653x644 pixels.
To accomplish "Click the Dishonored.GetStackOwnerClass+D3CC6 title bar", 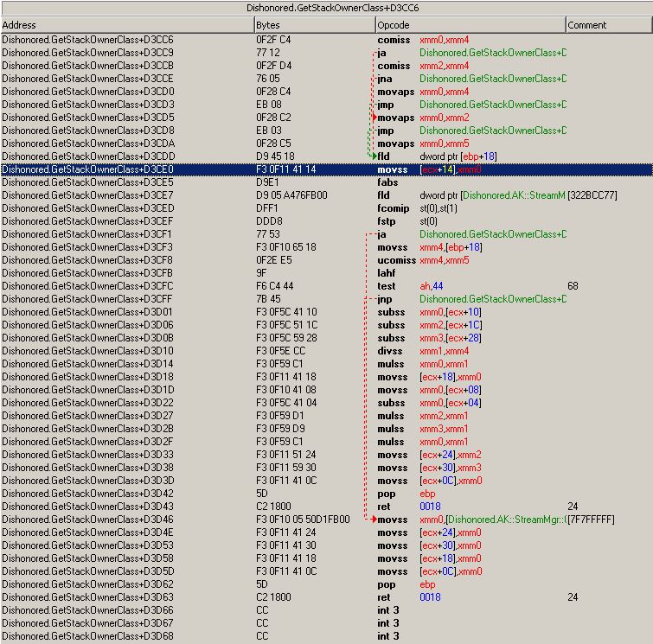I will [x=327, y=8].
